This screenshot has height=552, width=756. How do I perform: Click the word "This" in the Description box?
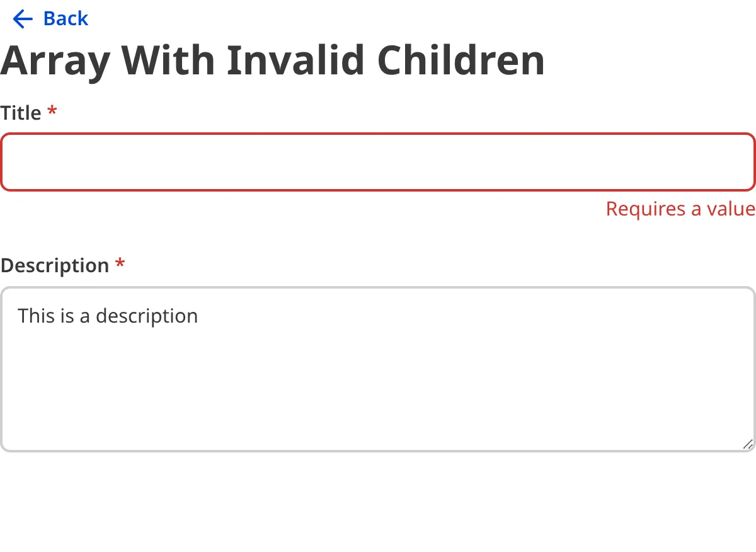[37, 316]
